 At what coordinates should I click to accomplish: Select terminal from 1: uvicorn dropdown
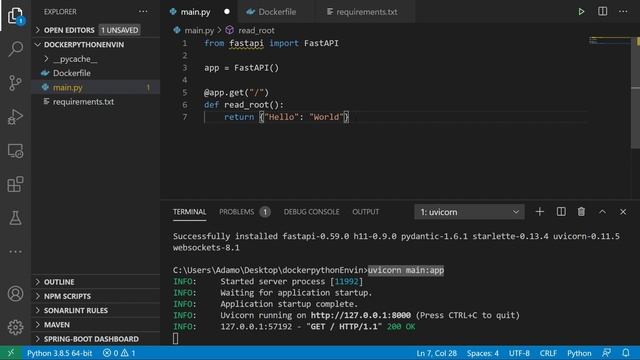coord(469,212)
